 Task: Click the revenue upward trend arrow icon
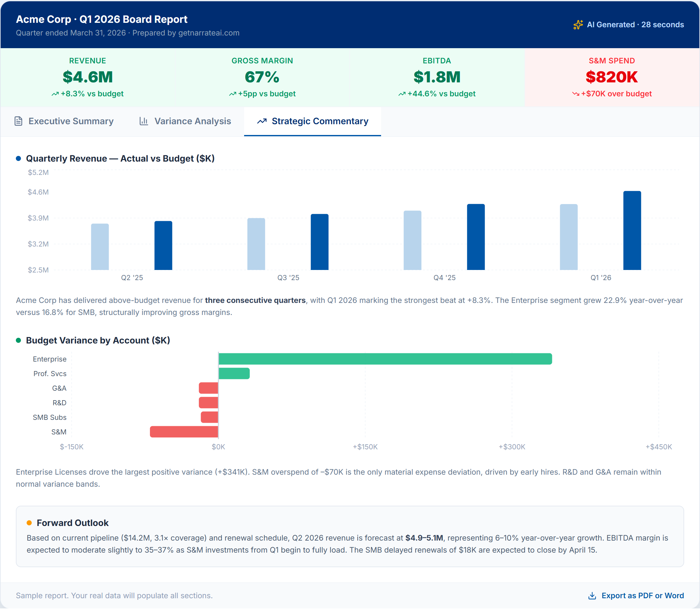55,94
